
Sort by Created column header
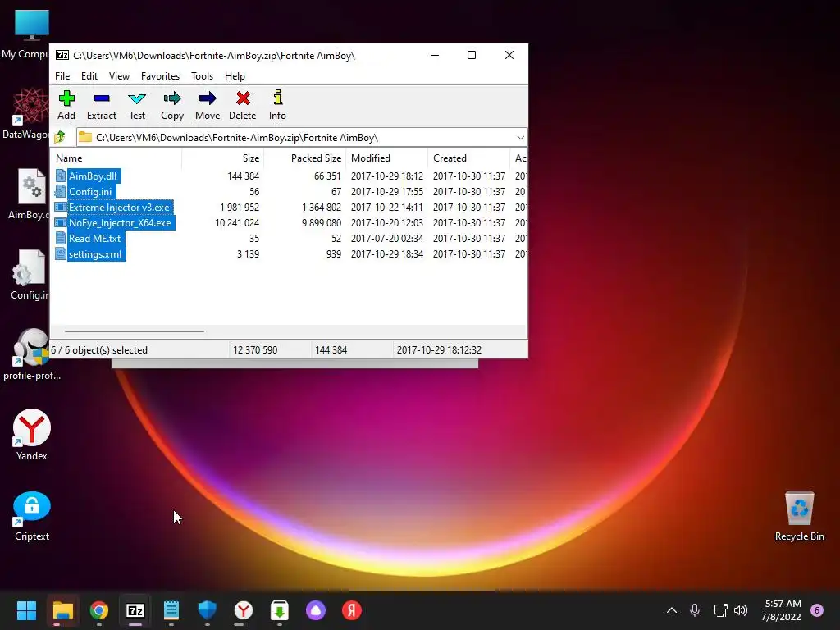click(468, 158)
